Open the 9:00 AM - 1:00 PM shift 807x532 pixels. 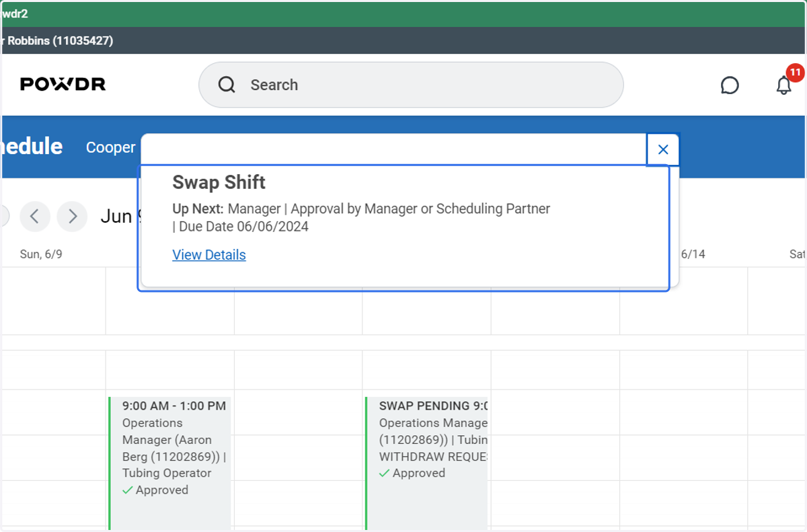pyautogui.click(x=170, y=463)
